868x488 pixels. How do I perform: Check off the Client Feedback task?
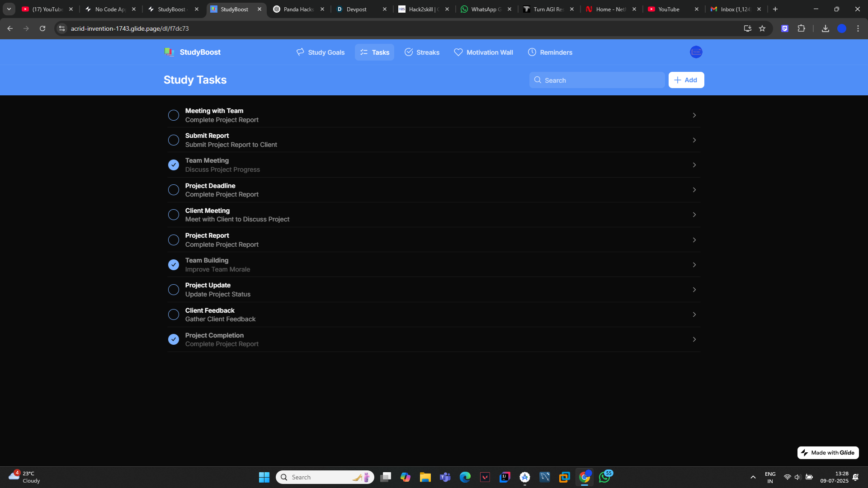tap(174, 314)
